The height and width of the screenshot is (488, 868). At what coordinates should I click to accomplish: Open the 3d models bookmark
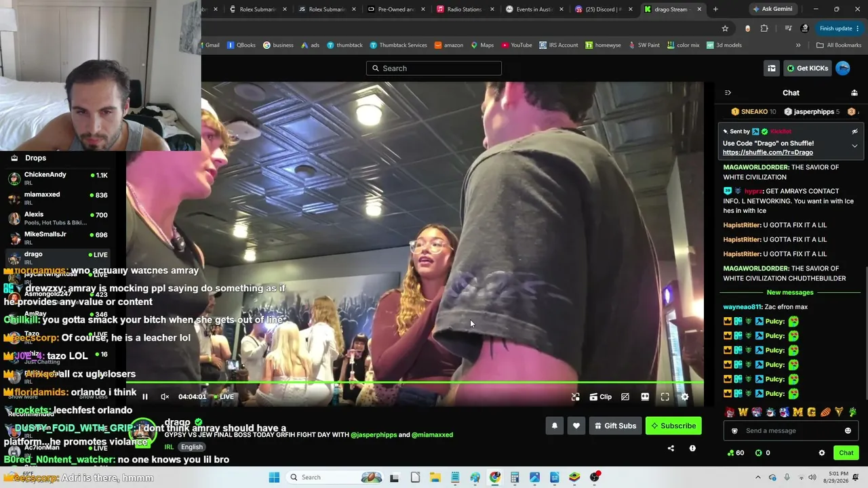click(x=724, y=45)
